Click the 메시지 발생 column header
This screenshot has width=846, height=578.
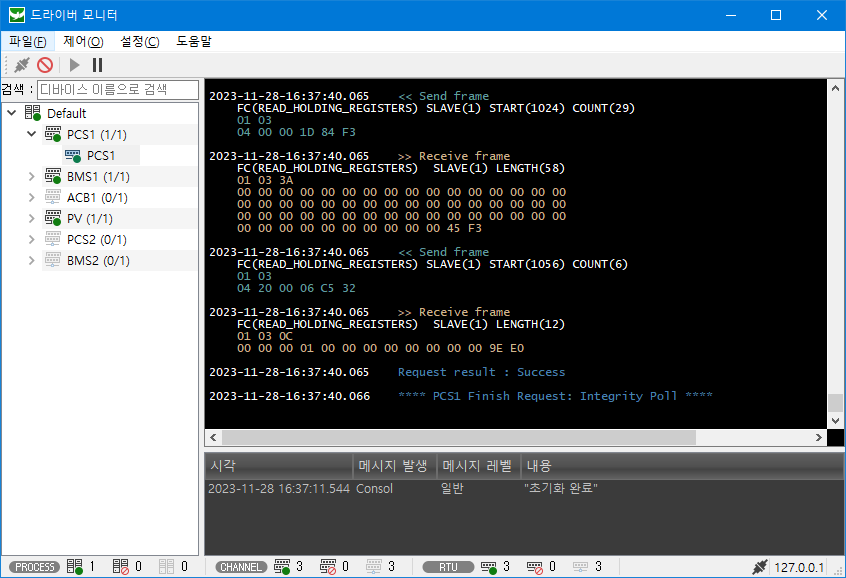(x=394, y=466)
